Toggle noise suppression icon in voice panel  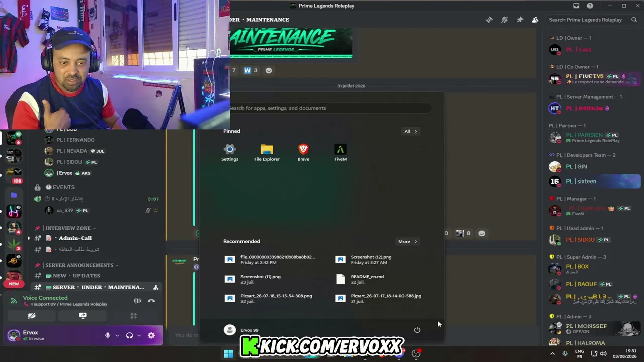tap(137, 301)
